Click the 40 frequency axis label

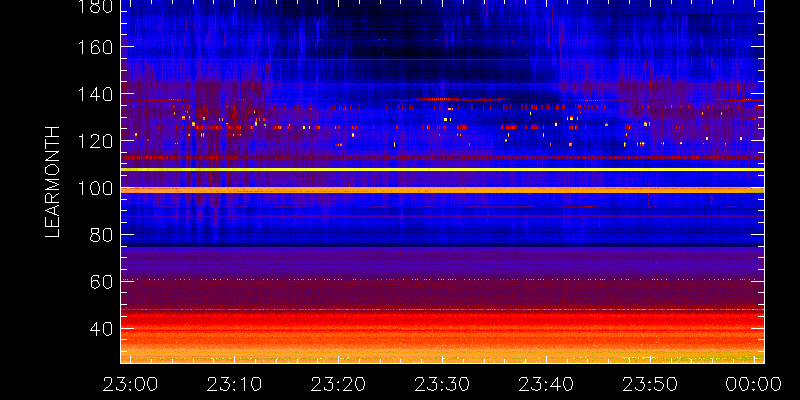(101, 329)
